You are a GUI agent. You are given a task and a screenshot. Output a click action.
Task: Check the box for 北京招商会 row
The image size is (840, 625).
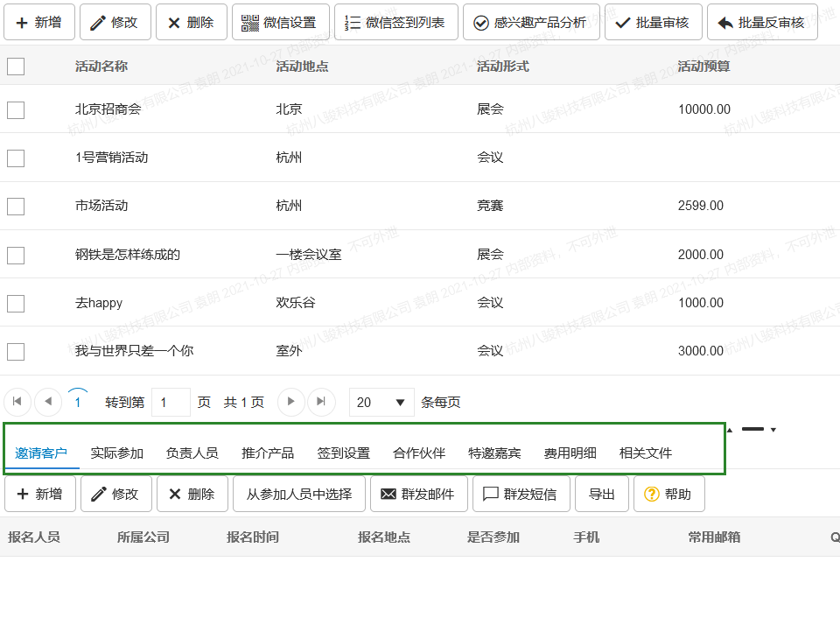pyautogui.click(x=16, y=110)
